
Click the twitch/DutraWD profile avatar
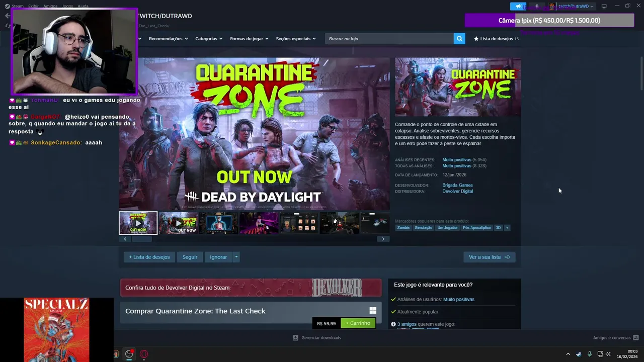point(552,7)
